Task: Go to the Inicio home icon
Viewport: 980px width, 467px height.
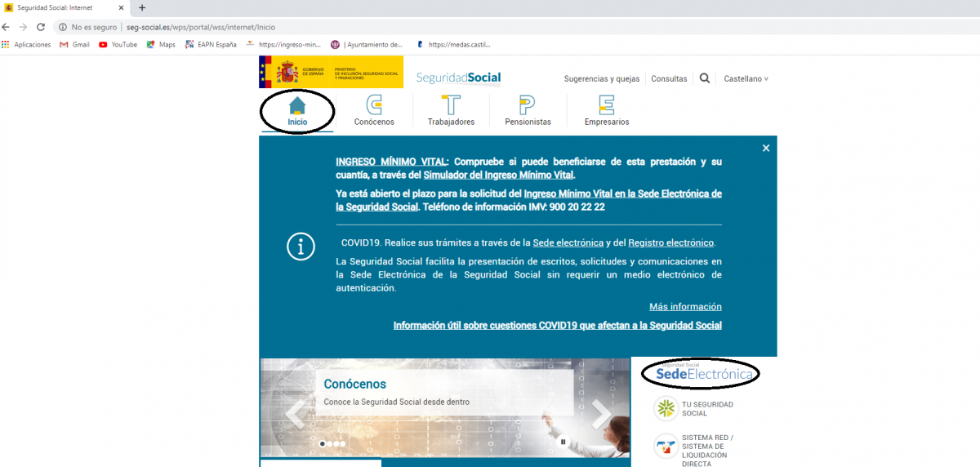Action: point(297,106)
